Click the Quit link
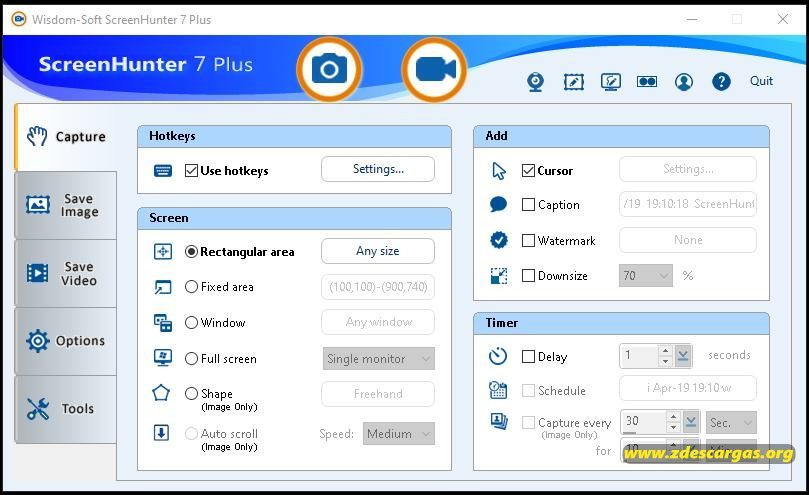809x495 pixels. pyautogui.click(x=761, y=81)
